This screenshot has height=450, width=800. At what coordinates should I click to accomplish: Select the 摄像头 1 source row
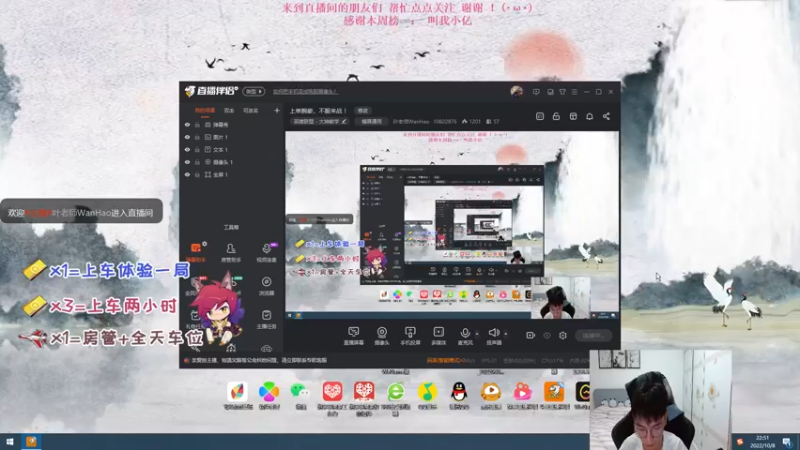[231, 162]
